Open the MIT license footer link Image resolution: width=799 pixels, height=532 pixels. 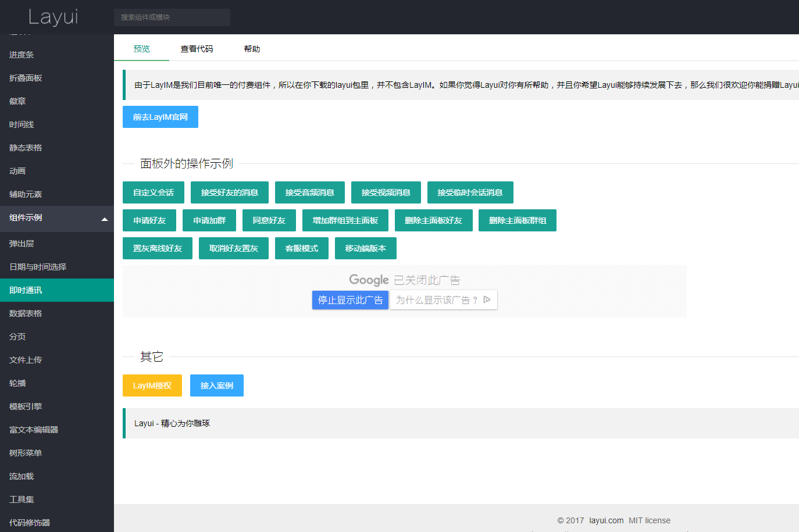point(650,520)
